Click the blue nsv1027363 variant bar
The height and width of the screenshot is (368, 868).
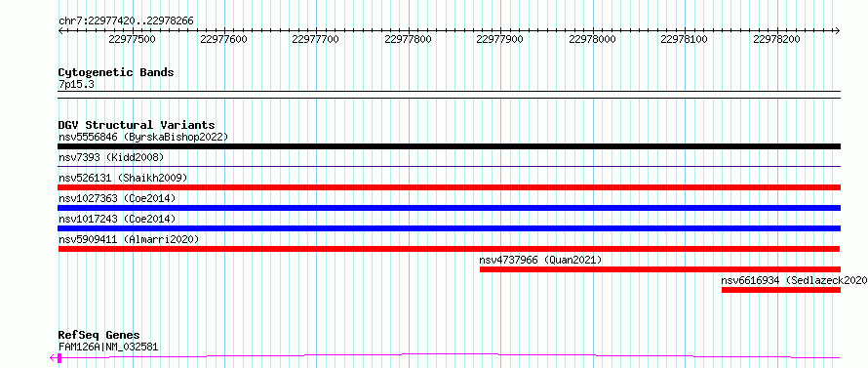(x=449, y=208)
